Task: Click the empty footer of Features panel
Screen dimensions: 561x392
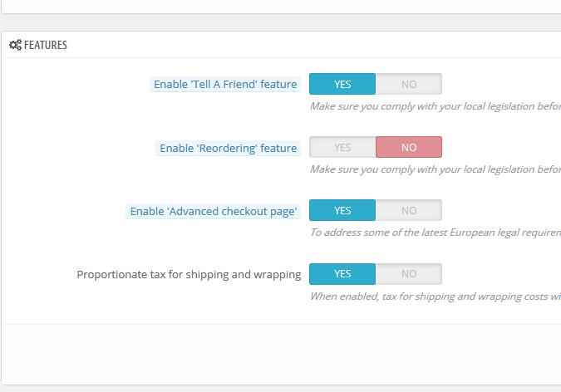Action: pos(281,353)
